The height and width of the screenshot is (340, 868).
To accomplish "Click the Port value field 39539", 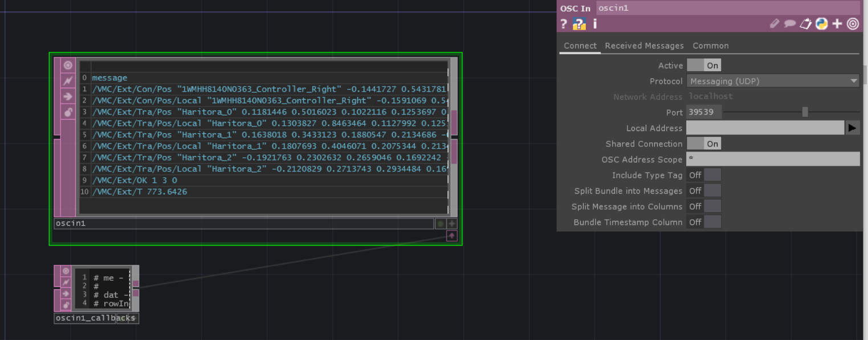I will pyautogui.click(x=704, y=112).
